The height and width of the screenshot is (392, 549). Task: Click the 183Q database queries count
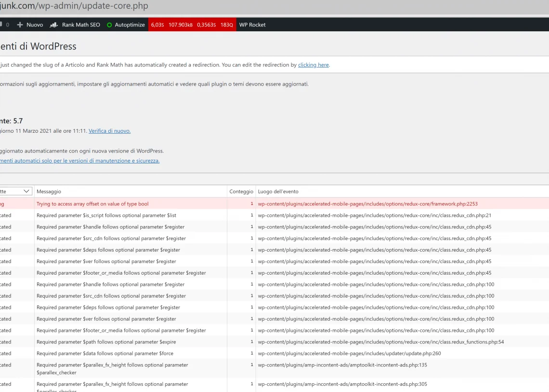(226, 25)
